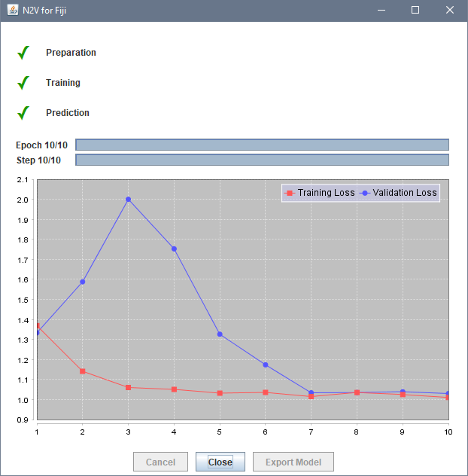Click the Step 10/10 progress bar
The image size is (468, 476).
[x=262, y=160]
